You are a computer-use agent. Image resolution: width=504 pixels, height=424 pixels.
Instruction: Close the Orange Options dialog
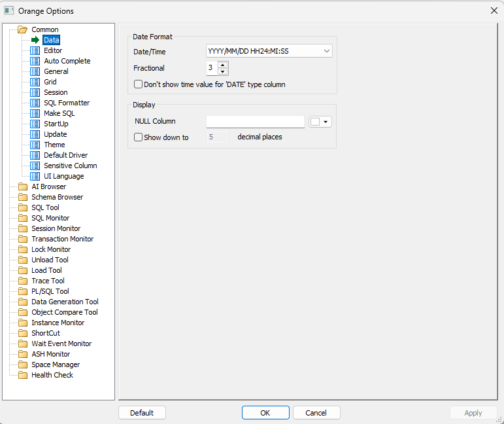click(494, 10)
